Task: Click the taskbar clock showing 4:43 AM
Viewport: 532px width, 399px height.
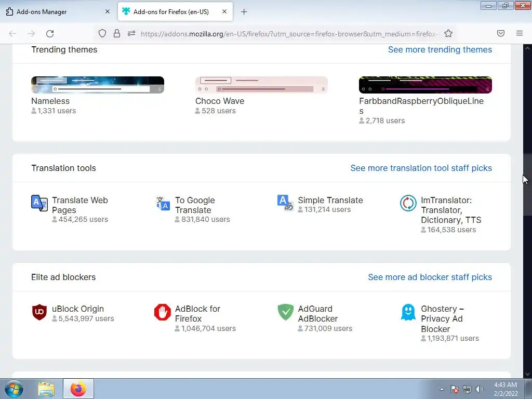Action: point(506,389)
